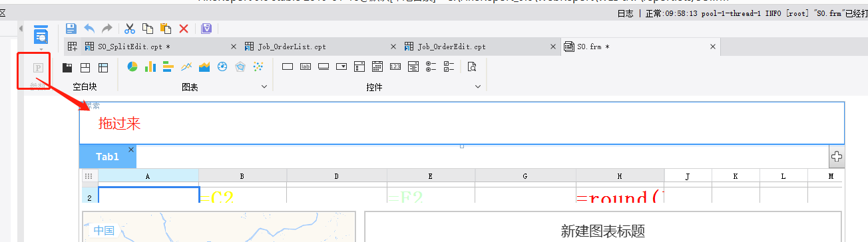The width and height of the screenshot is (868, 242).
Task: Expand the 控件 widget list dropdown
Action: (x=477, y=87)
